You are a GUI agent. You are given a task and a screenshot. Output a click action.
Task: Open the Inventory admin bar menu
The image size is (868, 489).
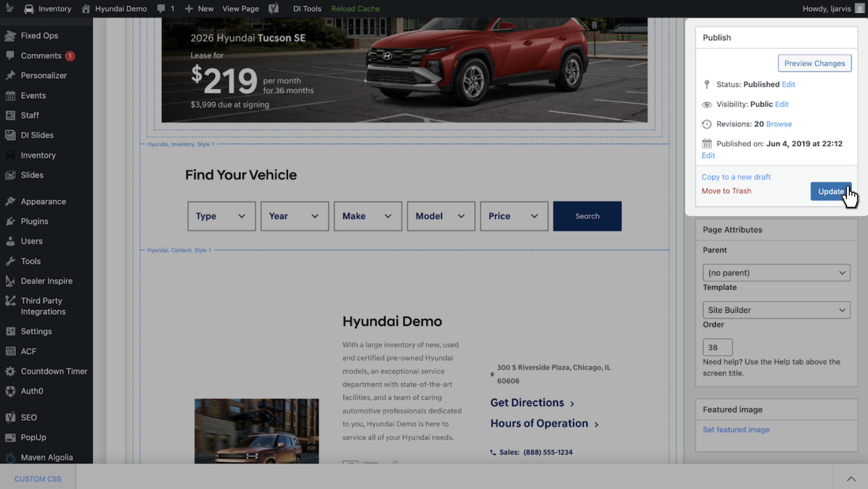(x=48, y=8)
